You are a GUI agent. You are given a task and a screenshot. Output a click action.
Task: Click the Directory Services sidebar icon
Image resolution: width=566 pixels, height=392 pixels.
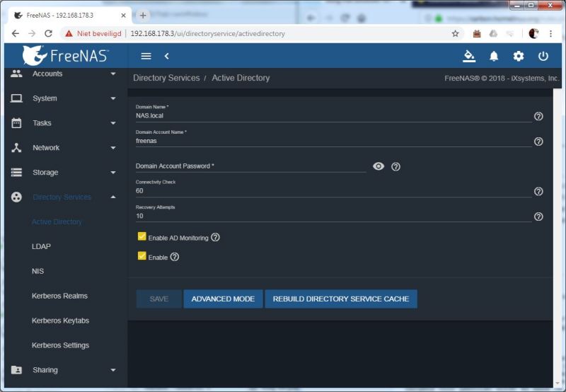[16, 197]
